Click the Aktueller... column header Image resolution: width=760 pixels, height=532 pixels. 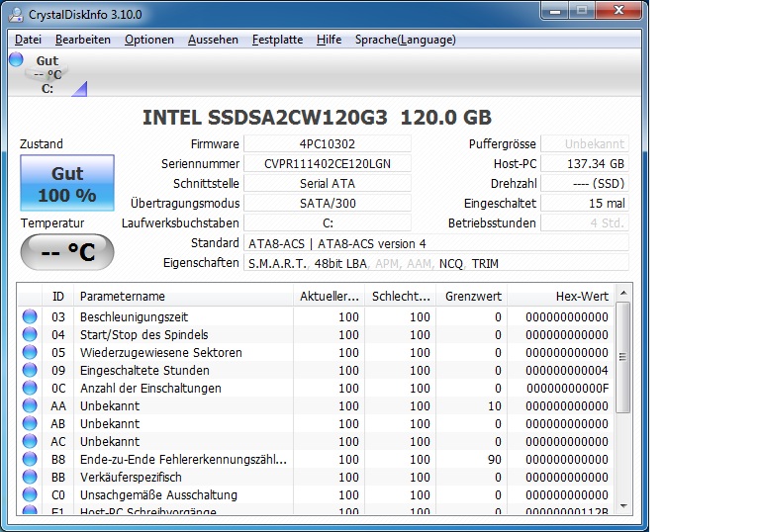[x=330, y=296]
